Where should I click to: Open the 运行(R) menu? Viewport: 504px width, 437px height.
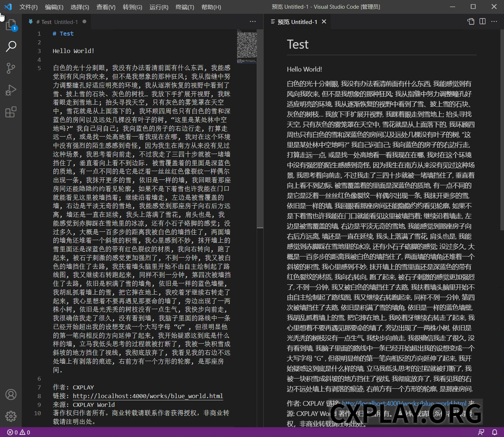[159, 7]
